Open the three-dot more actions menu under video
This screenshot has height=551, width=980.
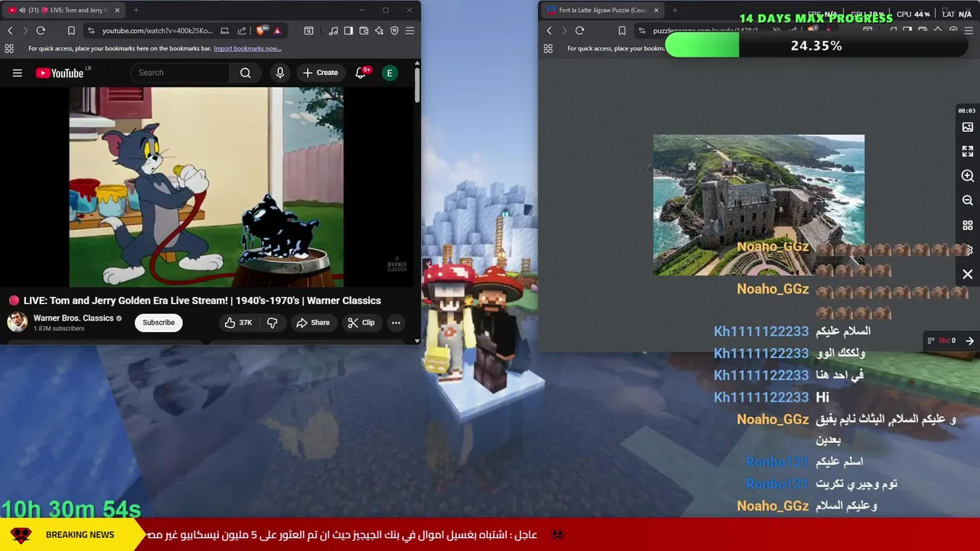tap(396, 322)
